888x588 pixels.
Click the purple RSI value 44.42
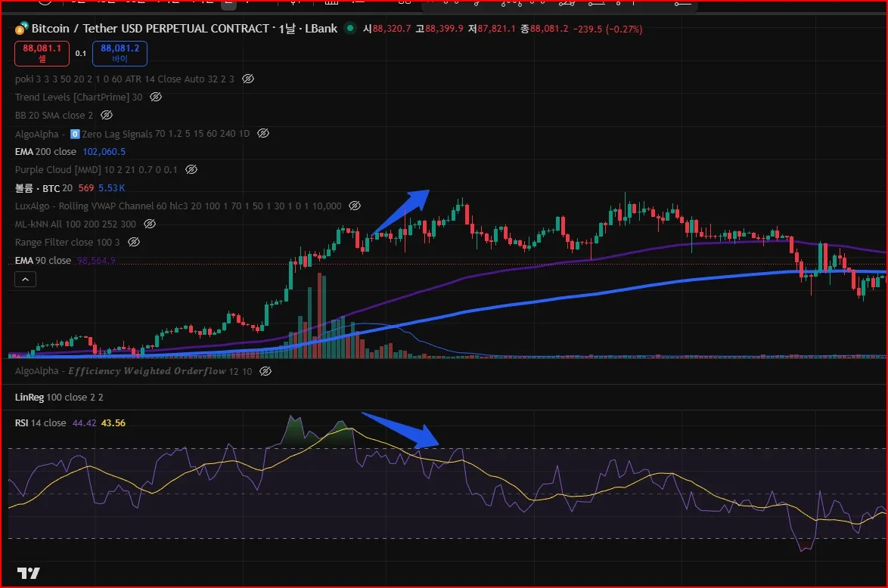[85, 422]
